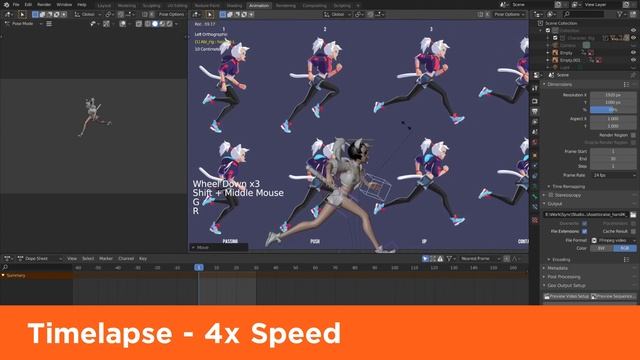Open the timeline Key menu
Viewport: 640px width, 360px height.
(143, 258)
